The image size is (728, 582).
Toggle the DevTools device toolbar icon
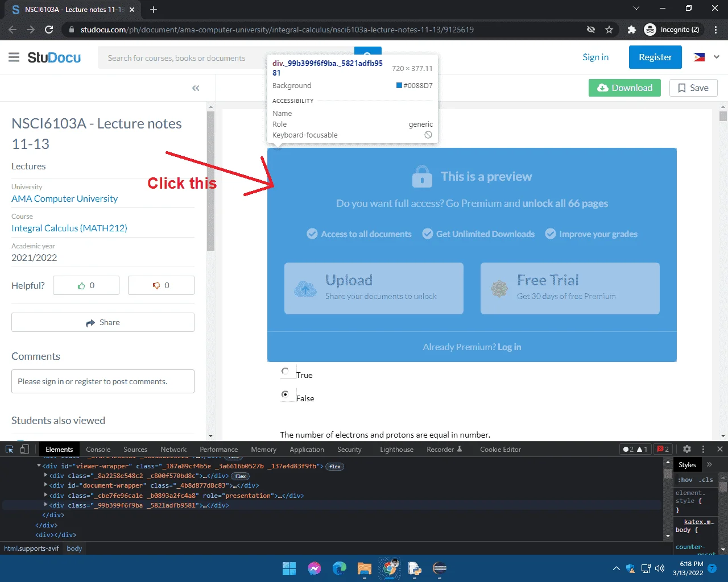[x=24, y=449]
